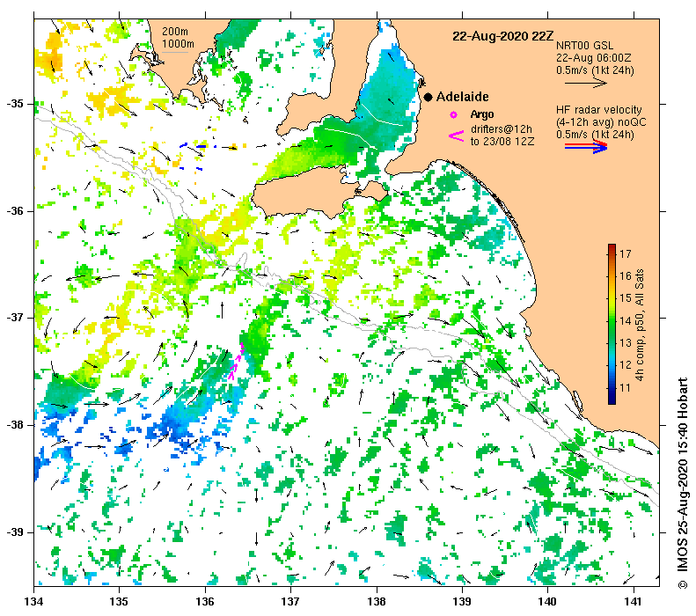Click the 'HF radar velocity' legend text

(x=599, y=110)
